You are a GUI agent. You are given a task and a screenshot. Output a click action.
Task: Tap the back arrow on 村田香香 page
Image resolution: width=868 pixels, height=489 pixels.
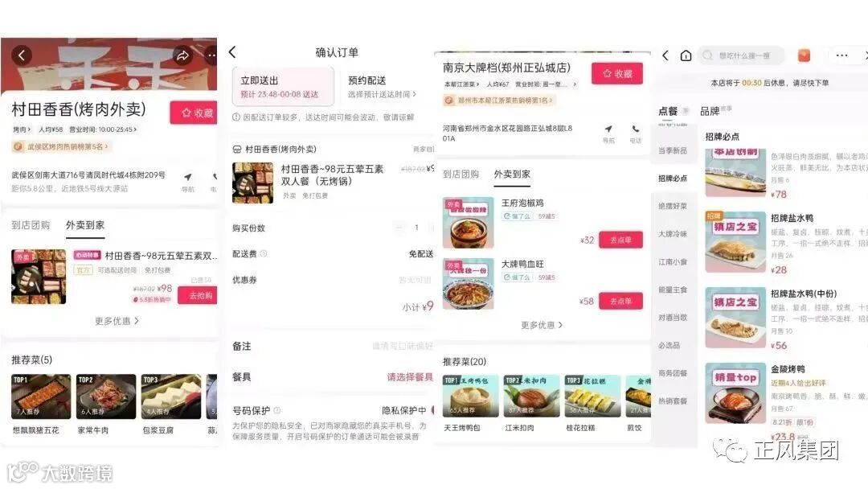(x=22, y=55)
